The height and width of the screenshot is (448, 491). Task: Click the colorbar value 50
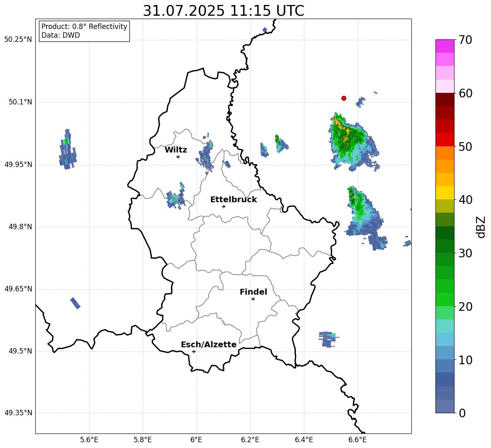pyautogui.click(x=465, y=146)
